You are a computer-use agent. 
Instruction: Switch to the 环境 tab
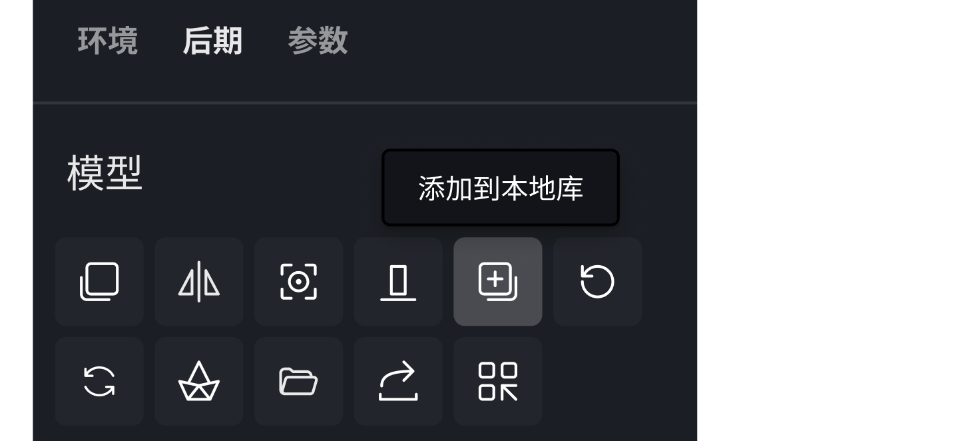108,41
